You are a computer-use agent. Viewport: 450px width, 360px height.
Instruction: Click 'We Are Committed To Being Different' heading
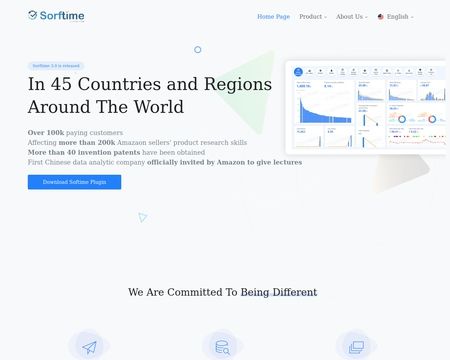tap(222, 292)
